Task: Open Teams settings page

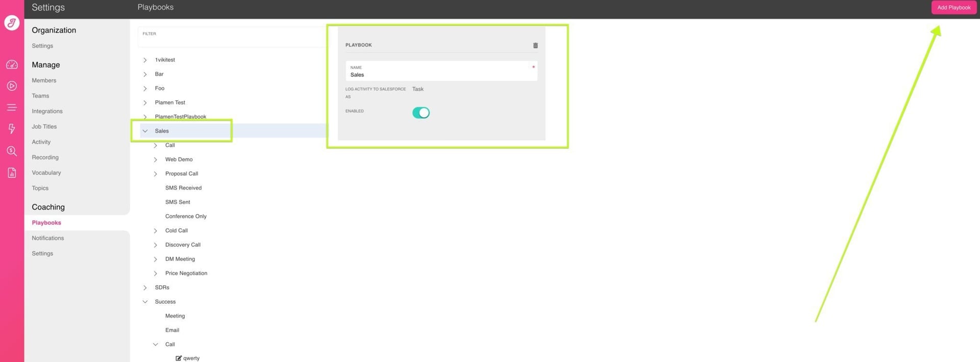Action: 40,96
